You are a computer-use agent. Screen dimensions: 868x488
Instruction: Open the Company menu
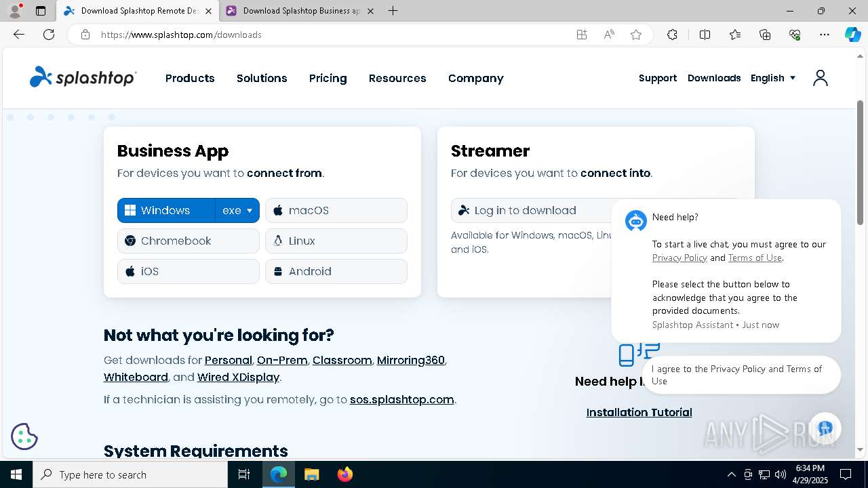pos(475,78)
